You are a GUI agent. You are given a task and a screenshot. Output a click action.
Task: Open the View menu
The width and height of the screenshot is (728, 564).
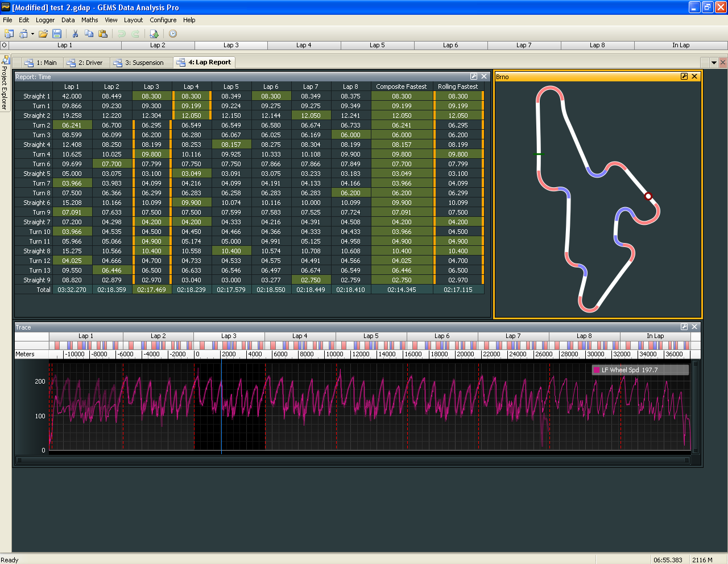pos(111,20)
